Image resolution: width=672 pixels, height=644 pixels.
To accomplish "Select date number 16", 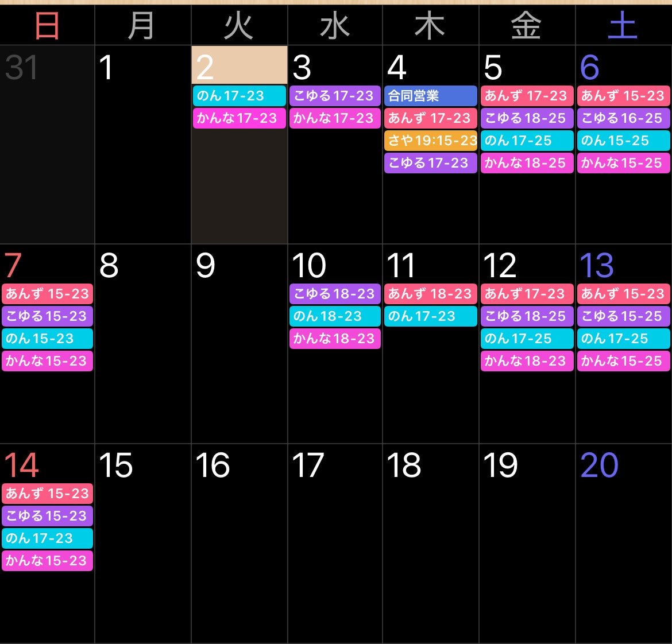I will [213, 465].
